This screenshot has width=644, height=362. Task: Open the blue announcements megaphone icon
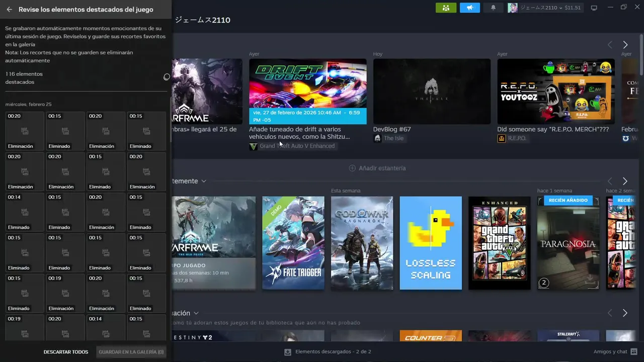click(469, 8)
